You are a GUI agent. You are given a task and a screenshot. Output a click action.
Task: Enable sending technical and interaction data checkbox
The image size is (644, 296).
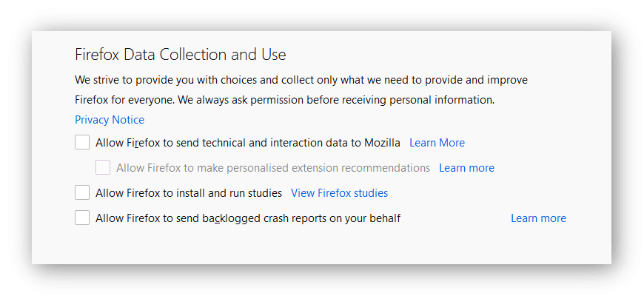(82, 143)
